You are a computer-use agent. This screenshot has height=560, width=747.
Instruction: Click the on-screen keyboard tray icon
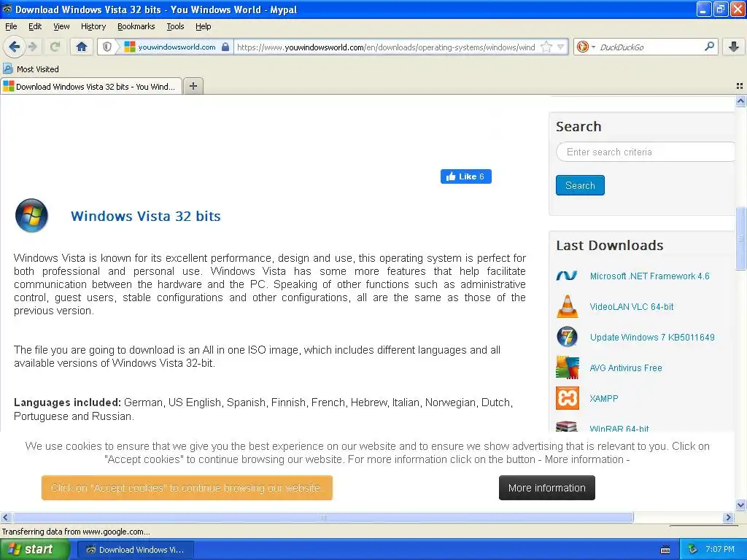[665, 550]
